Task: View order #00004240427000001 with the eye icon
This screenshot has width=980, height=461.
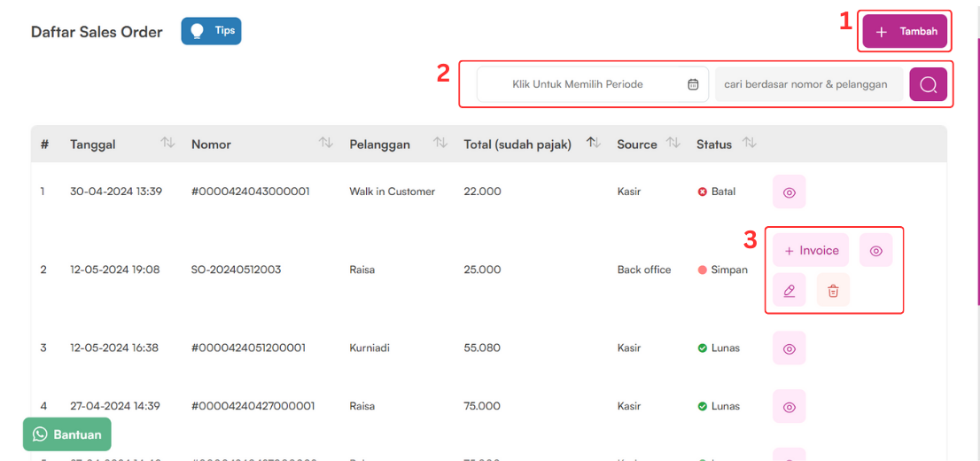Action: pos(789,406)
